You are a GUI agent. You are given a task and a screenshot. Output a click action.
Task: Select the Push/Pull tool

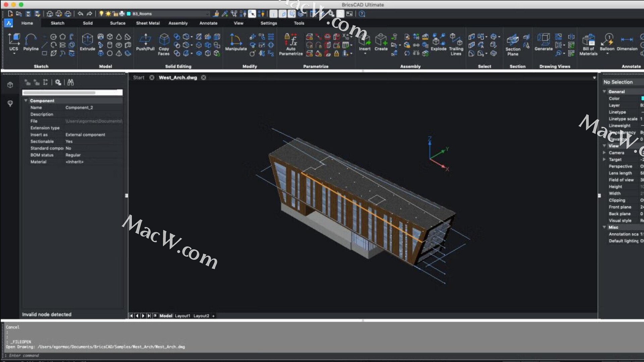click(x=145, y=40)
